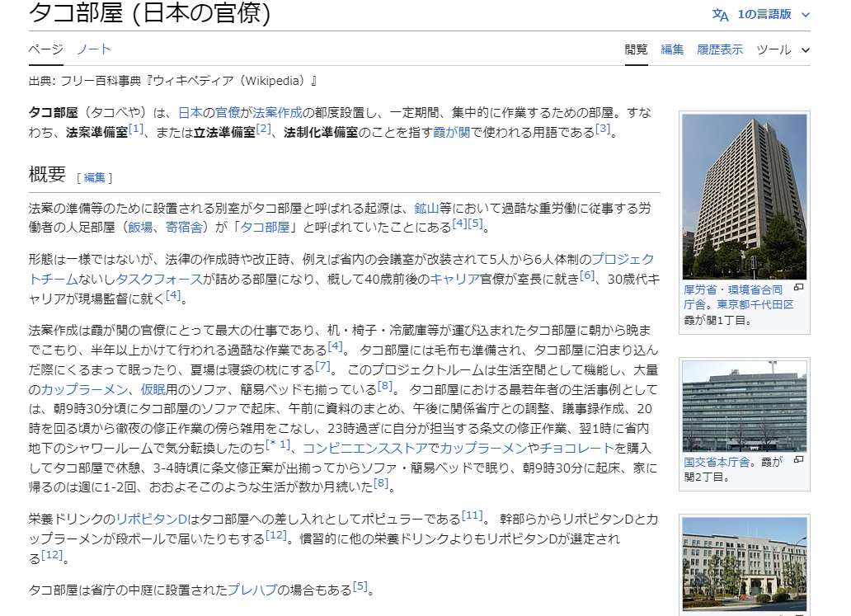851x616 pixels.
Task: Follow the 官僚 link in intro
Action: [x=228, y=113]
